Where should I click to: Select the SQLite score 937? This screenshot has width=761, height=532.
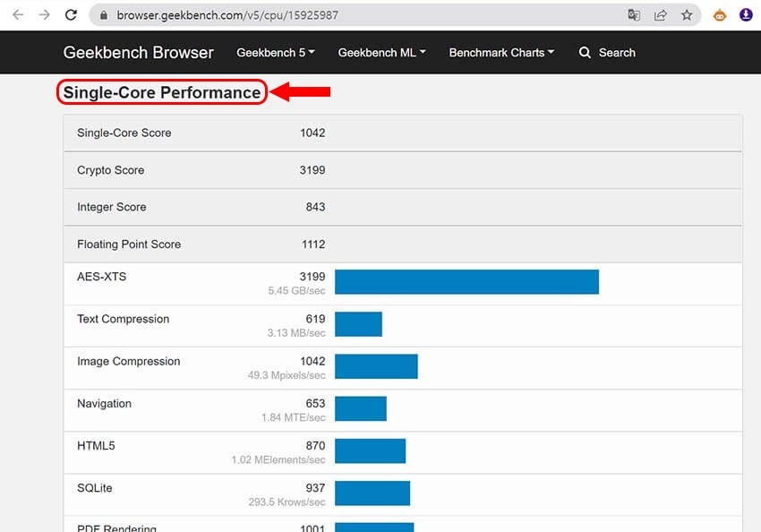pos(315,487)
